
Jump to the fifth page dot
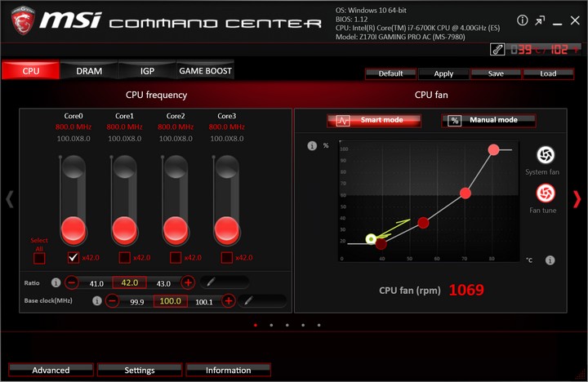click(318, 325)
